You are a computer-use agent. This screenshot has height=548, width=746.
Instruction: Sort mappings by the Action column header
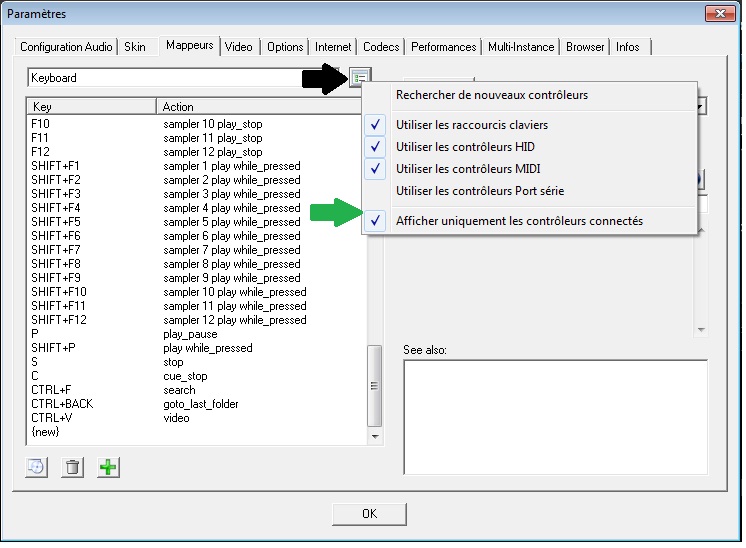click(260, 106)
